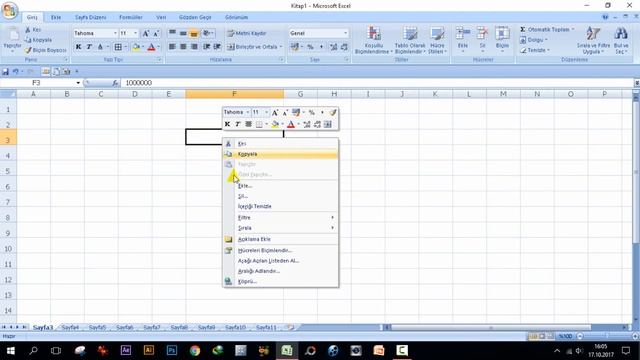Click decrease indent icon in ribbon
The width and height of the screenshot is (640, 360).
click(207, 47)
